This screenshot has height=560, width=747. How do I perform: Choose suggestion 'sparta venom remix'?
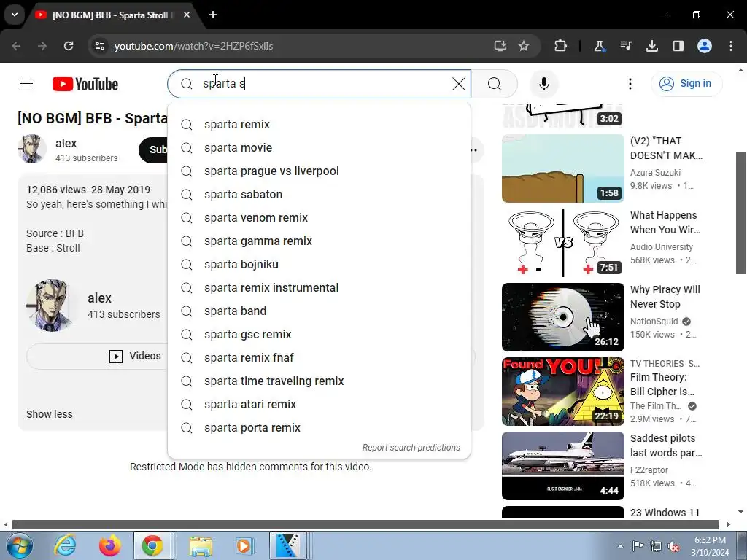point(320,217)
